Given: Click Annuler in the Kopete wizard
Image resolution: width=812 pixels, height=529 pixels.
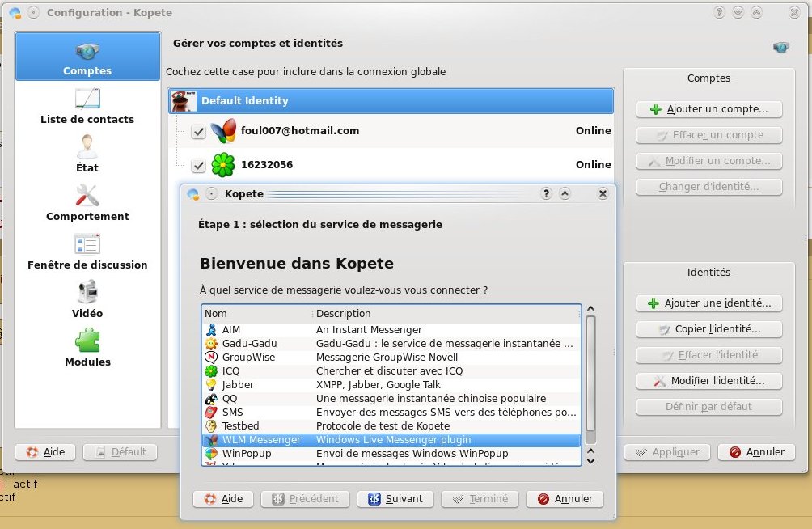Looking at the screenshot, I should 565,499.
